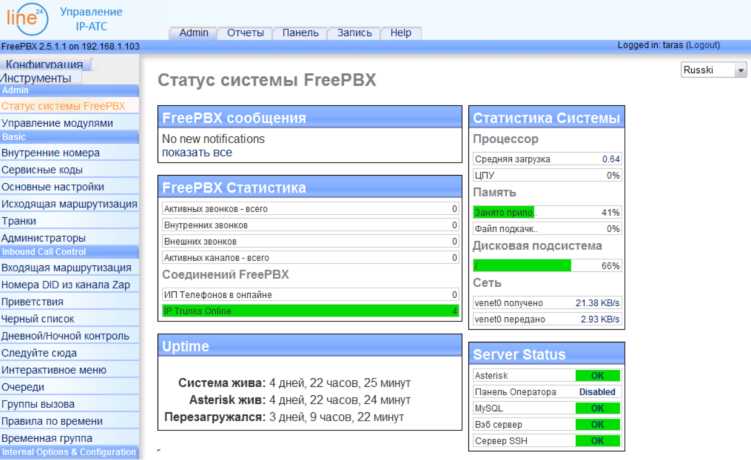The image size is (751, 460).
Task: Open Группы вызова
Action: (x=38, y=404)
